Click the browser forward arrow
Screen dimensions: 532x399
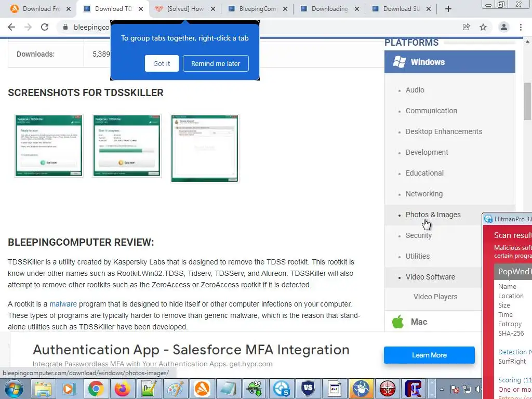28,27
